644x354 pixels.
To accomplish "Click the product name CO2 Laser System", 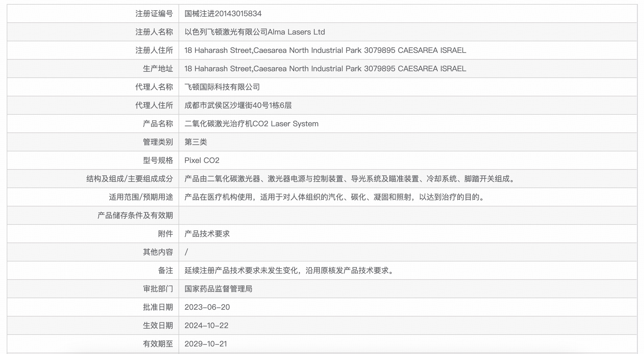I will (251, 124).
